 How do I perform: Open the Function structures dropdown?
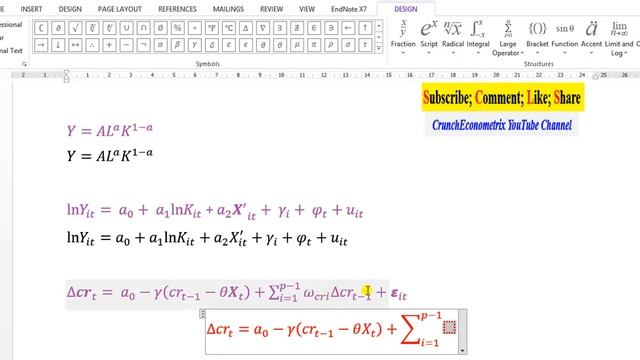click(x=564, y=37)
